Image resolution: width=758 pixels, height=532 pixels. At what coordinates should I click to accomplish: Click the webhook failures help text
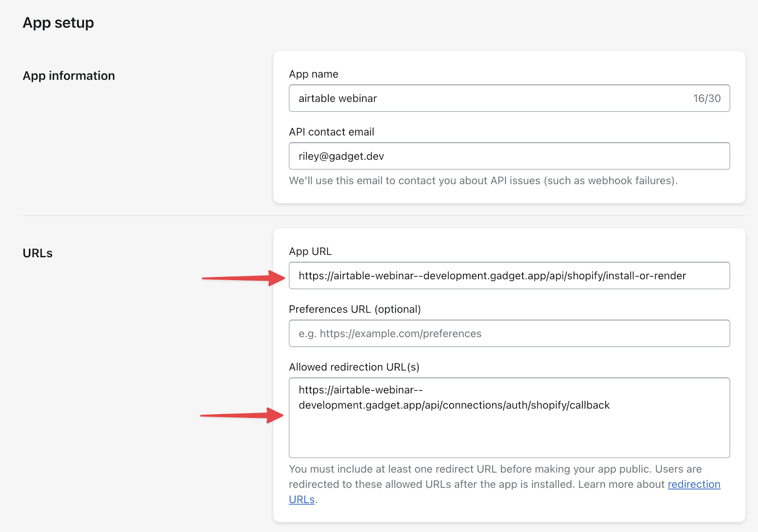click(x=483, y=180)
